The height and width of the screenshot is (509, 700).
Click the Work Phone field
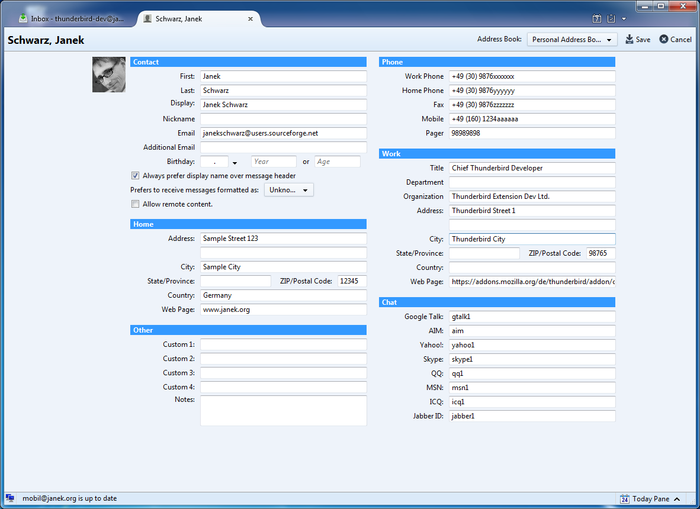(x=532, y=76)
